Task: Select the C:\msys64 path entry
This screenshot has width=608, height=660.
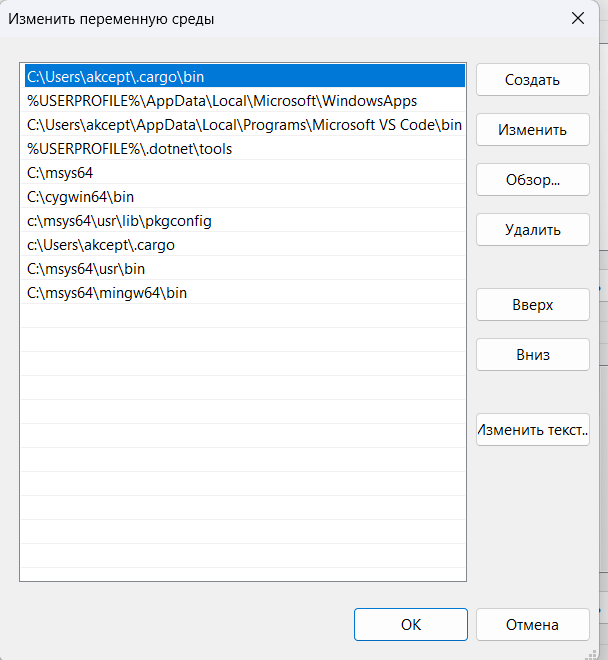Action: (x=60, y=173)
